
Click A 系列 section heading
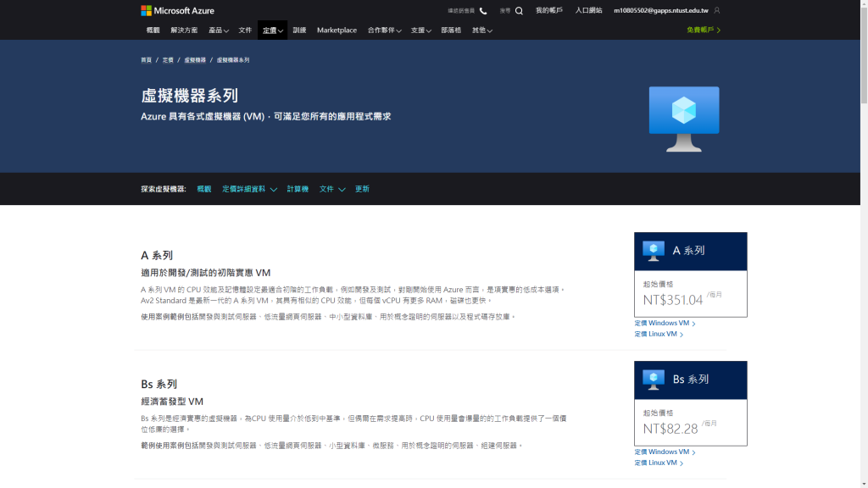click(x=157, y=256)
